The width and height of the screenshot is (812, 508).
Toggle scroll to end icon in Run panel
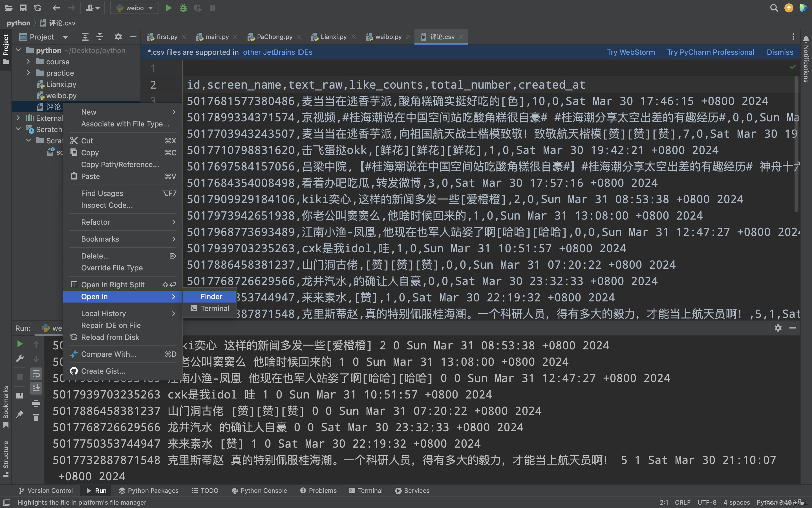coord(36,388)
